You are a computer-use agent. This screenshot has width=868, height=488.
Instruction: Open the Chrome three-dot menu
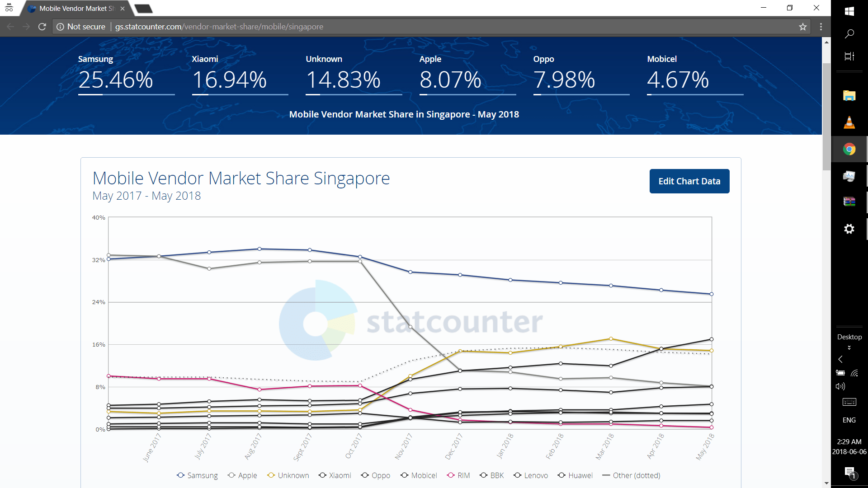pyautogui.click(x=821, y=27)
